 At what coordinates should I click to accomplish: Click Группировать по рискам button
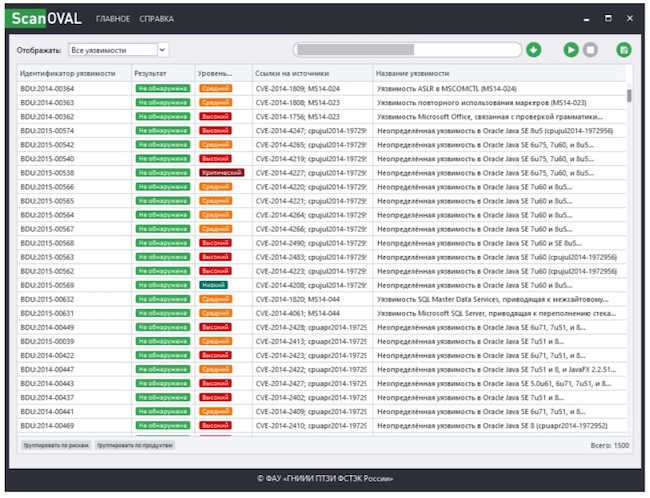point(56,445)
